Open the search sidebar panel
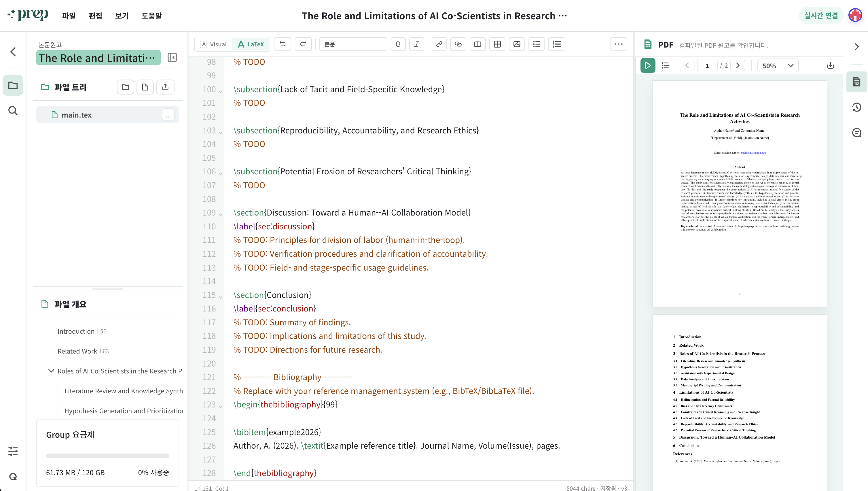This screenshot has width=868, height=491. coord(13,110)
